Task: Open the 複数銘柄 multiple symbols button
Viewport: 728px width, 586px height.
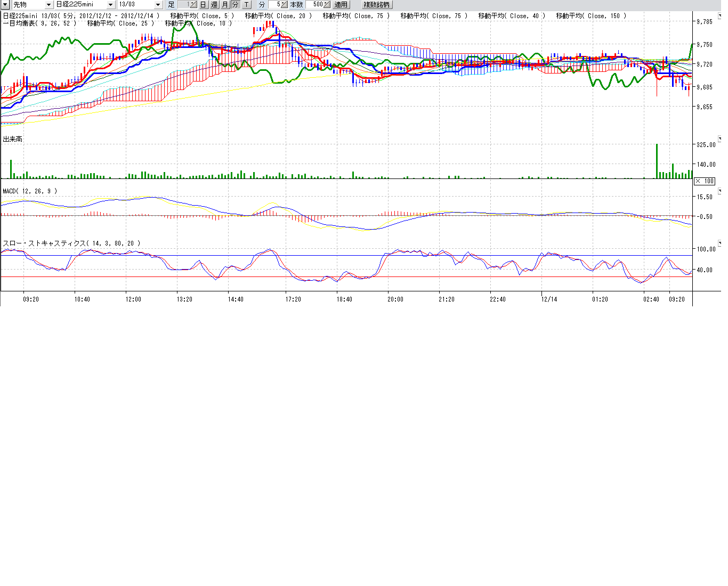Action: click(x=376, y=5)
